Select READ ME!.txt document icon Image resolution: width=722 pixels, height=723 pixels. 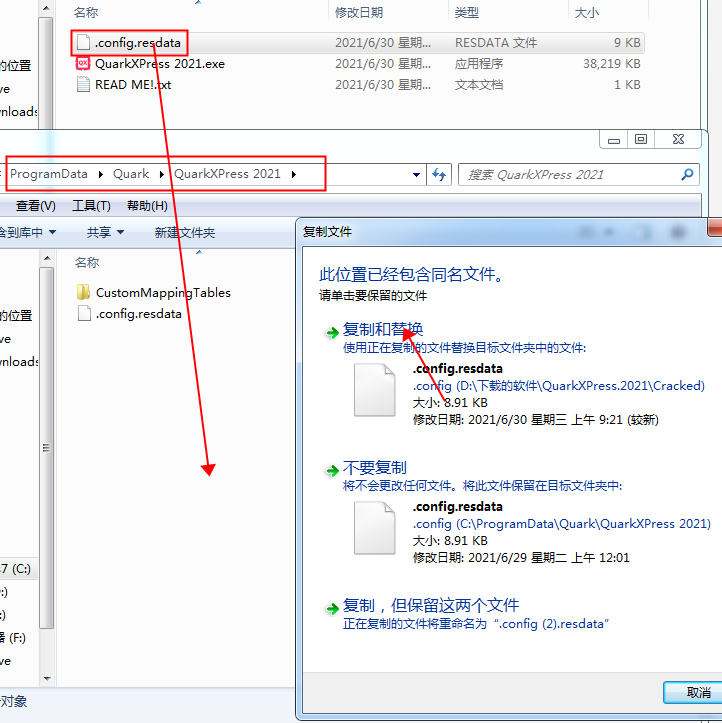coord(83,84)
